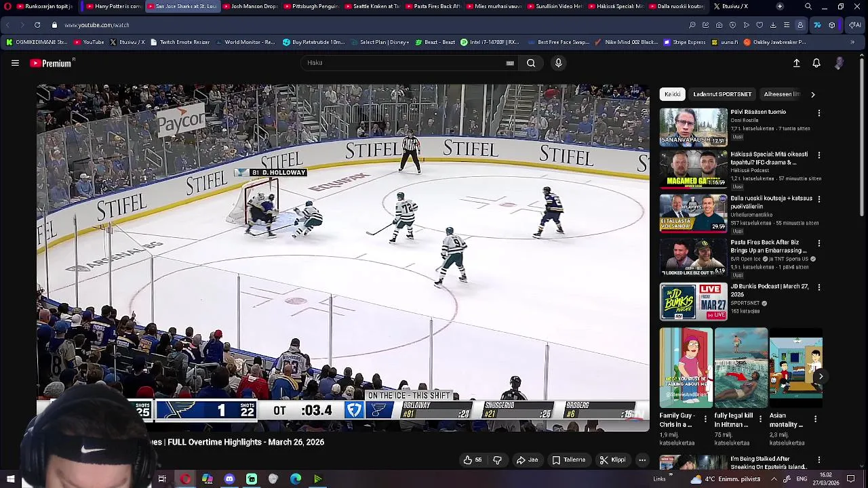Share the video with the Jaa button
The height and width of the screenshot is (488, 868).
click(528, 460)
